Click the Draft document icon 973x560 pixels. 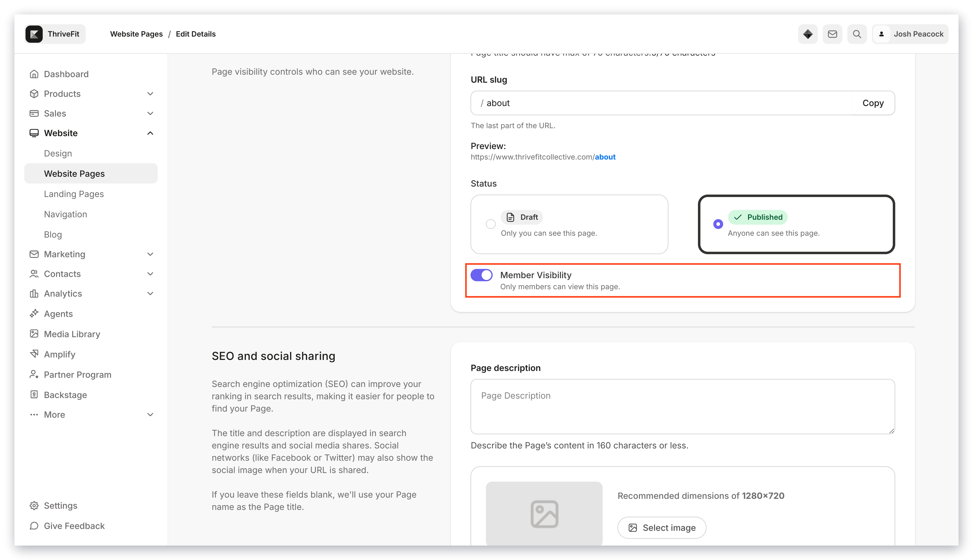(510, 217)
